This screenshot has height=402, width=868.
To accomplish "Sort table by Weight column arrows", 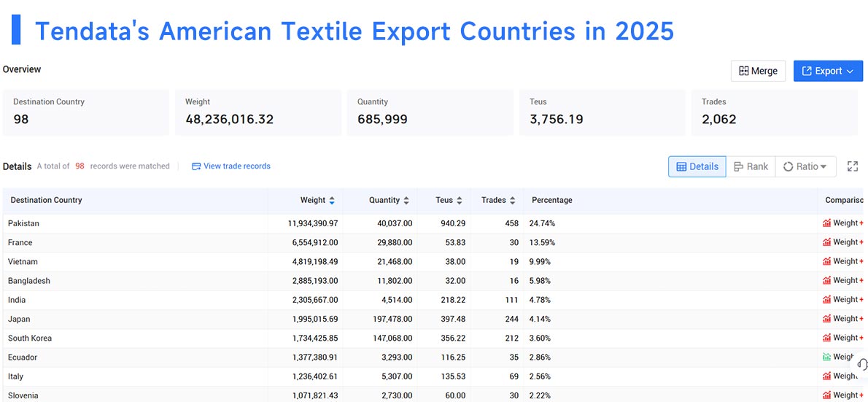I will click(x=332, y=201).
